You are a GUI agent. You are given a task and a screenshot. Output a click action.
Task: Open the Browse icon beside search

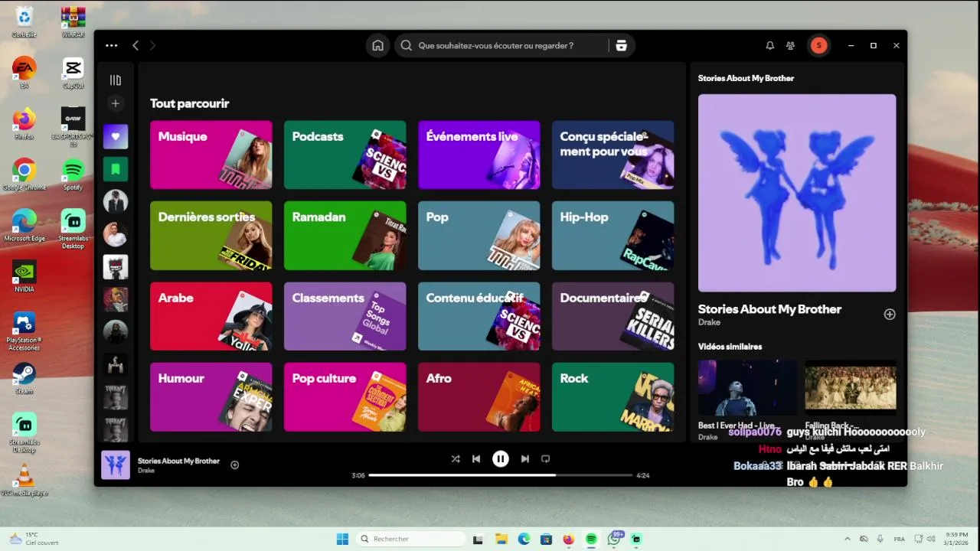pyautogui.click(x=621, y=46)
